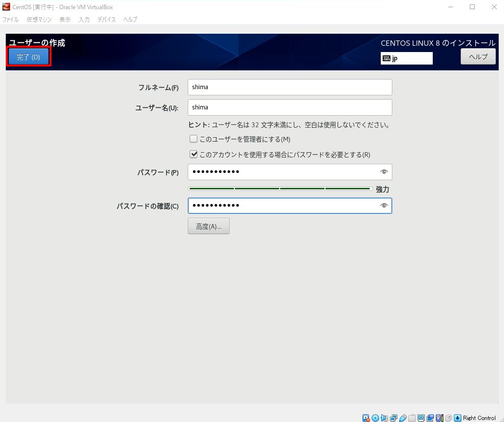The image size is (504, 422).
Task: Click the keyboard capture arrow icon
Action: coord(458,418)
